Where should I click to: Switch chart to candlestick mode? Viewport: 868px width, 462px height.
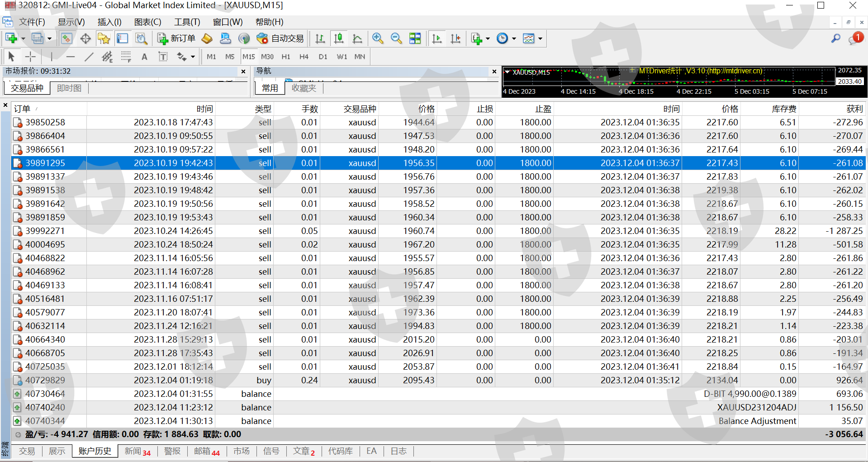coord(338,38)
